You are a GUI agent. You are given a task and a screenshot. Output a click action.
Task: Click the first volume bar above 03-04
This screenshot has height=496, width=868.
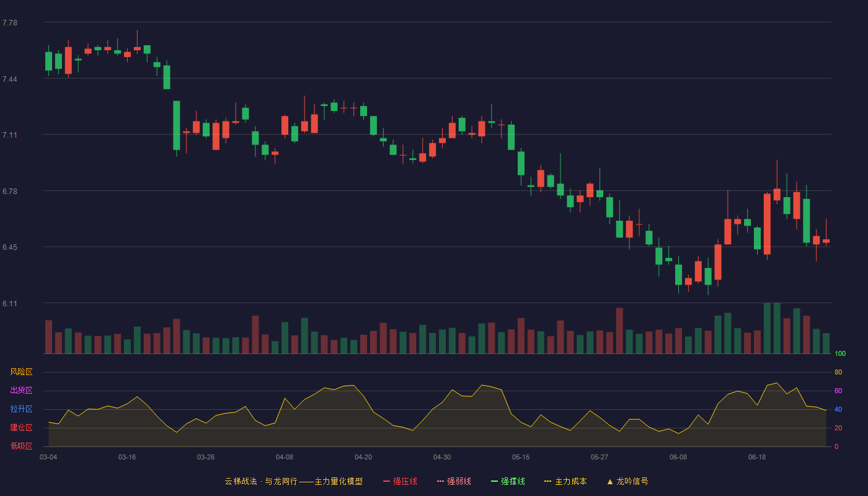(x=48, y=337)
